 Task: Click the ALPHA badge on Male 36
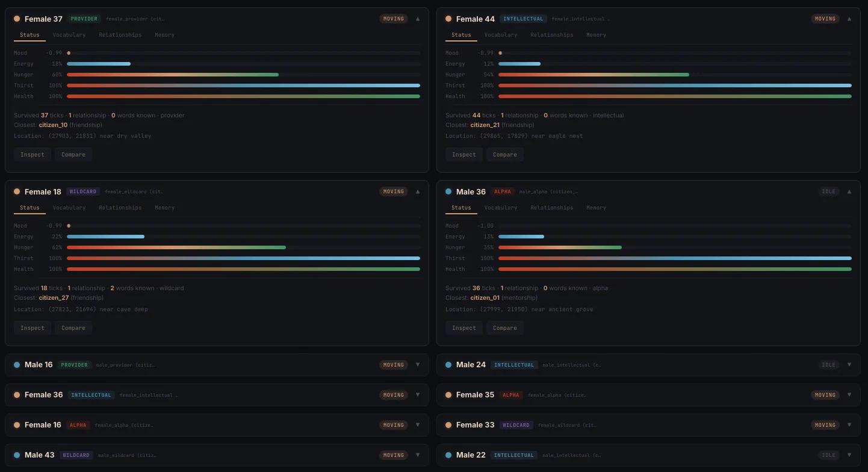[x=503, y=192]
